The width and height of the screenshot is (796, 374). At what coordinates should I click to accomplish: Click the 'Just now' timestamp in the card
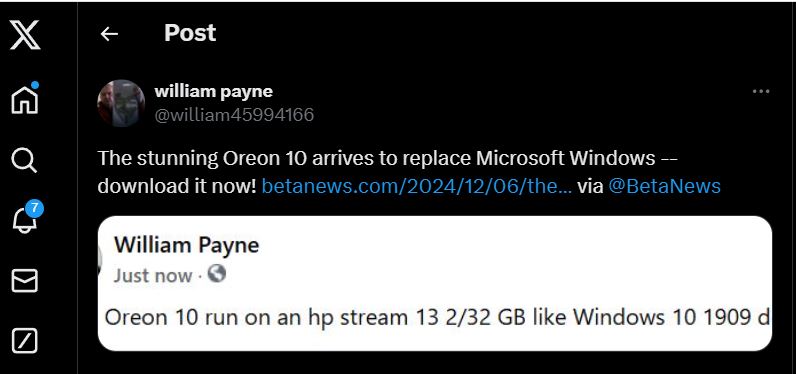153,276
